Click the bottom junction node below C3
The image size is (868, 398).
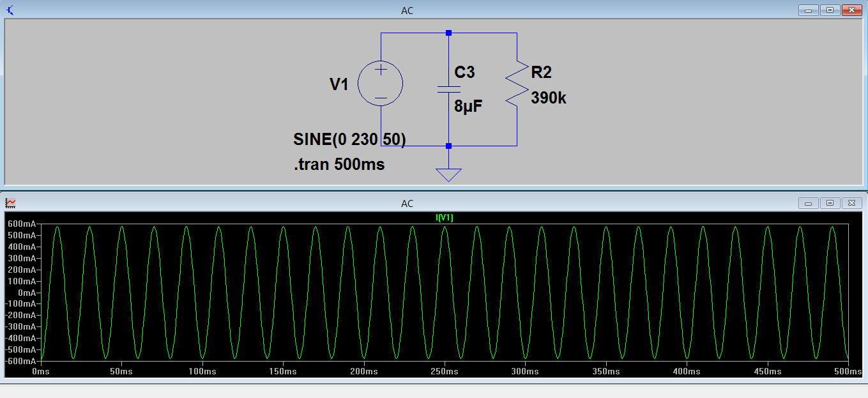click(x=448, y=146)
